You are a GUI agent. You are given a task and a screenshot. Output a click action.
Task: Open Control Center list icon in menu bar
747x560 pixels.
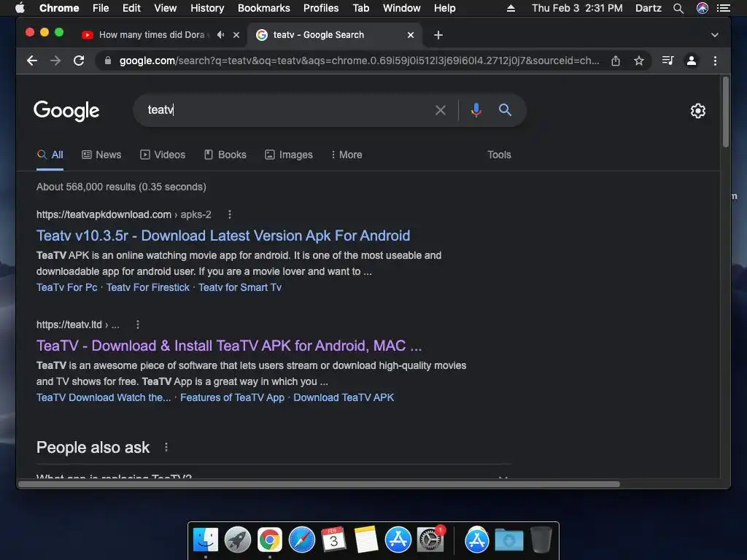coord(723,8)
